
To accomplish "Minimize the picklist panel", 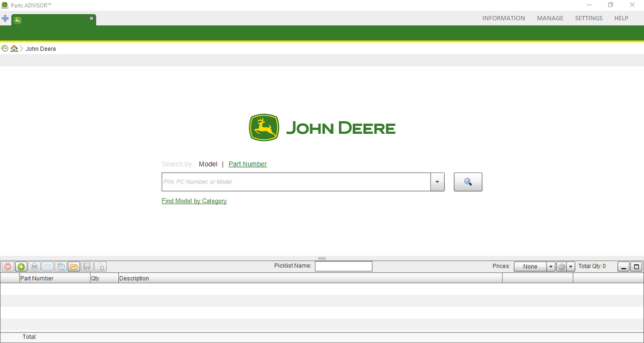I will 624,267.
